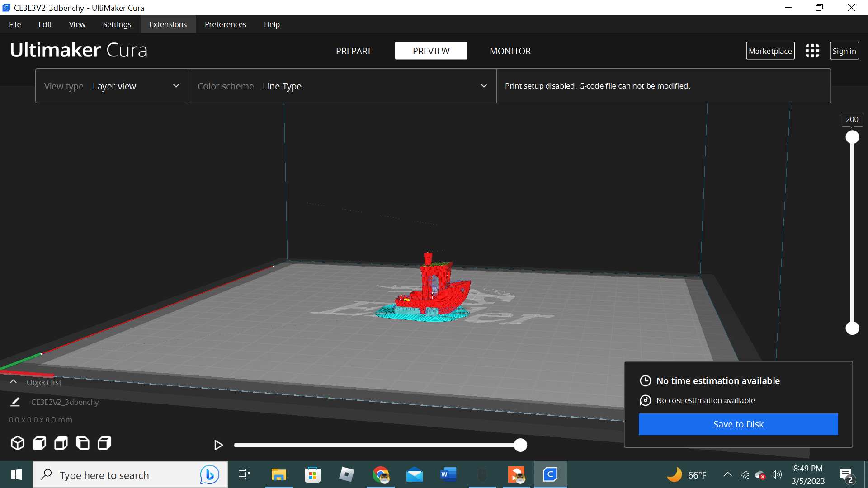
Task: Open Task View on the taskbar
Action: 244,474
